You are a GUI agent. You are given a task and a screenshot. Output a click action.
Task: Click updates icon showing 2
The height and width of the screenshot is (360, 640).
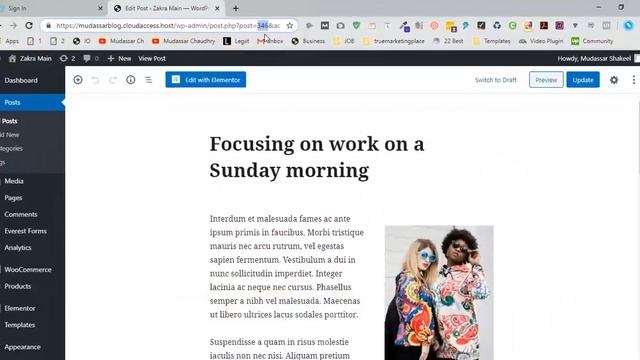click(67, 58)
